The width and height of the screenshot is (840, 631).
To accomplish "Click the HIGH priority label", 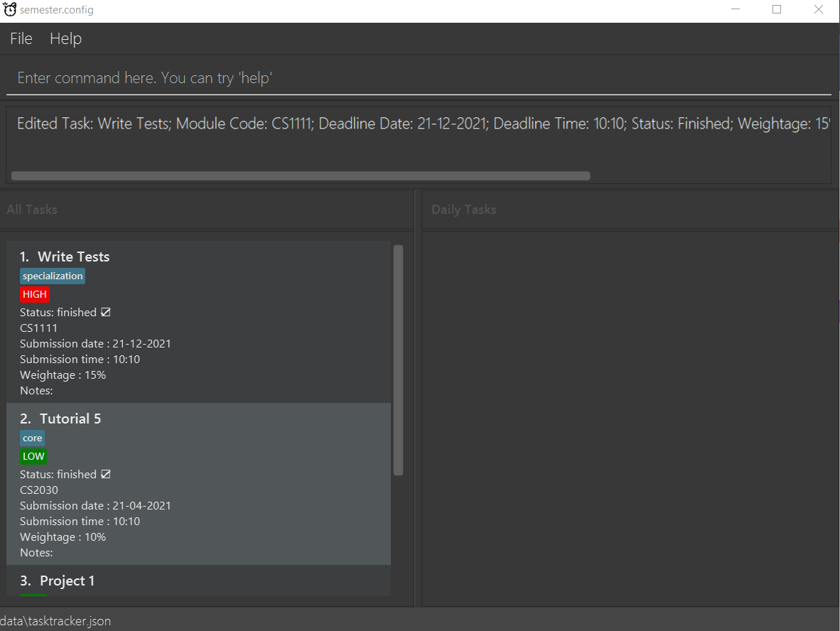I will click(x=35, y=294).
